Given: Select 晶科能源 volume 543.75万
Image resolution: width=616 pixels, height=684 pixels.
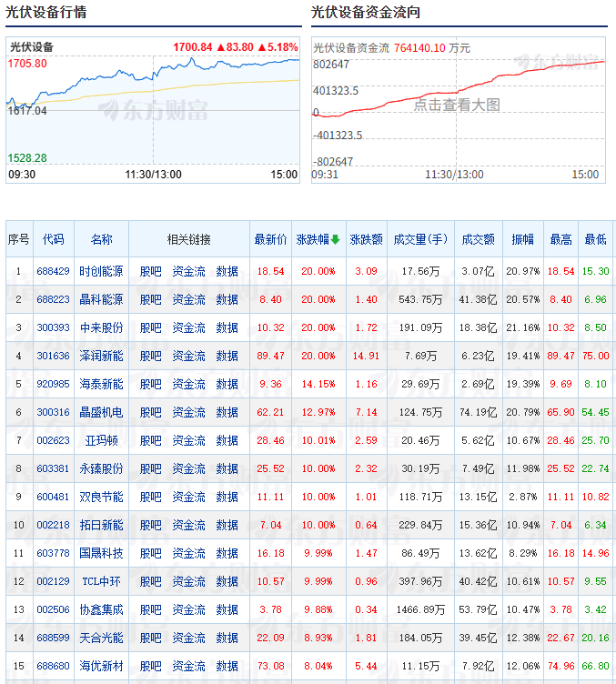Looking at the screenshot, I should (420, 299).
